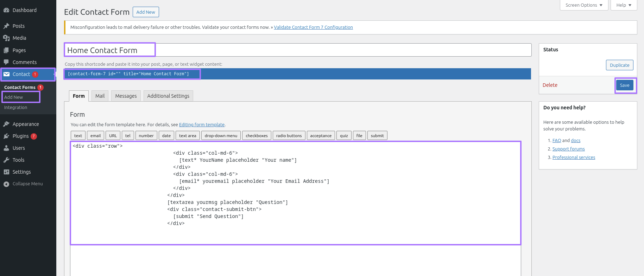Screen dimensions: 644x276
Task: Click the Tools wrench icon
Action: pyautogui.click(x=6, y=160)
